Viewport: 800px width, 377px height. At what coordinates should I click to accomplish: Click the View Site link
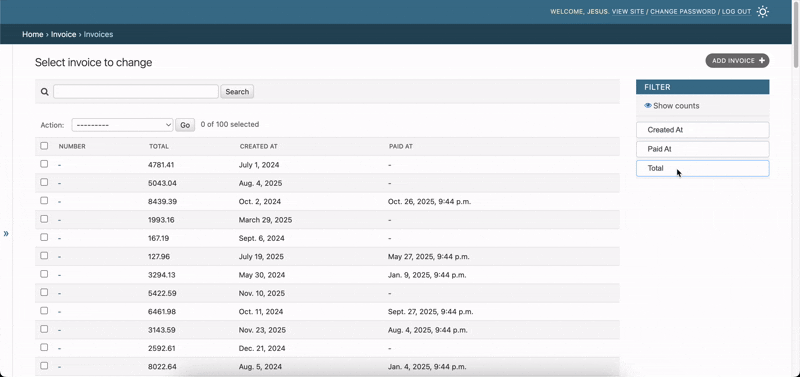(x=628, y=12)
